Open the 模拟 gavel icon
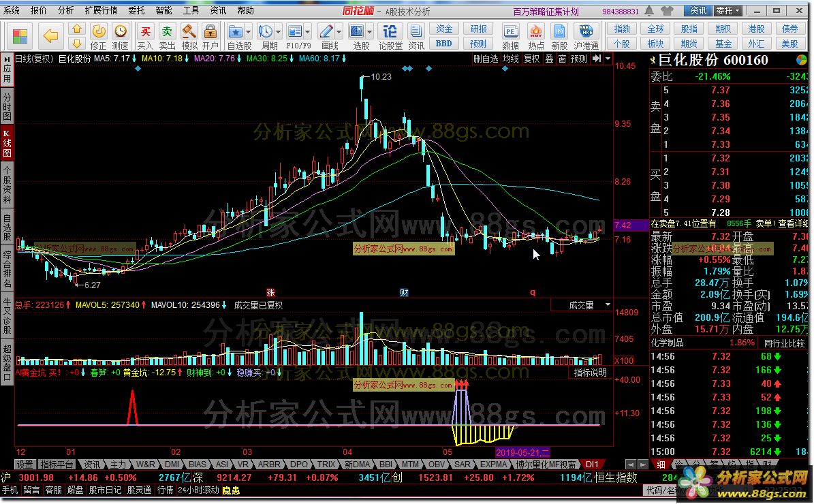 pos(189,31)
